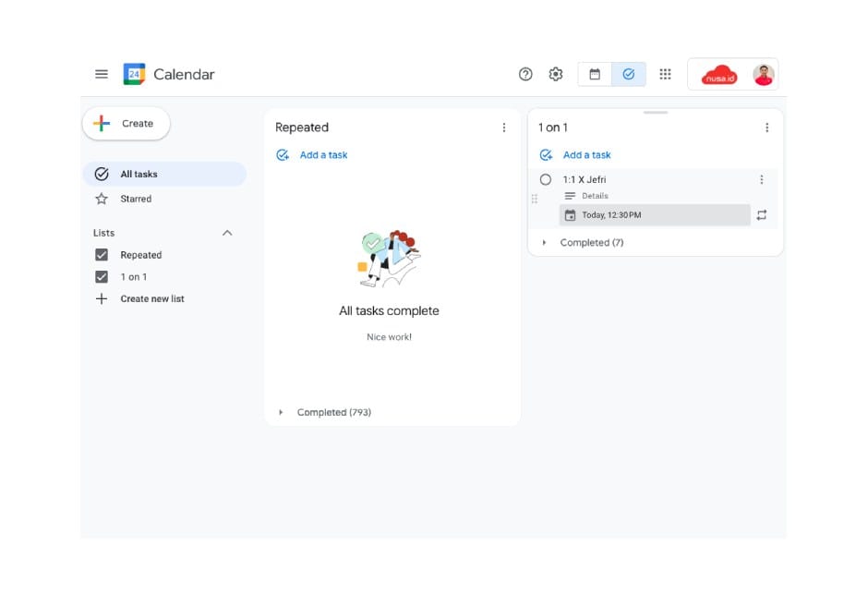Click the nusa.id cloud logo
Screen dimensions: 868x594
tap(719, 75)
